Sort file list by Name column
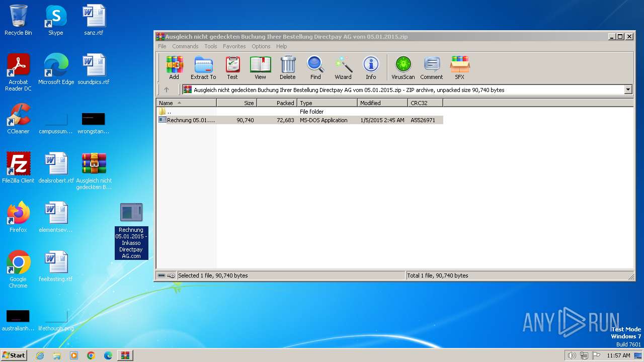 coord(186,103)
